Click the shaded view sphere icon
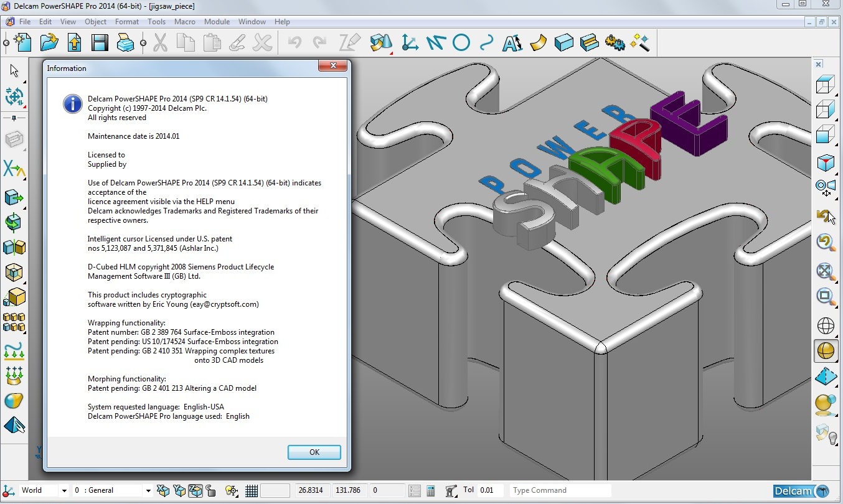Viewport: 843px width, 504px height. click(826, 351)
